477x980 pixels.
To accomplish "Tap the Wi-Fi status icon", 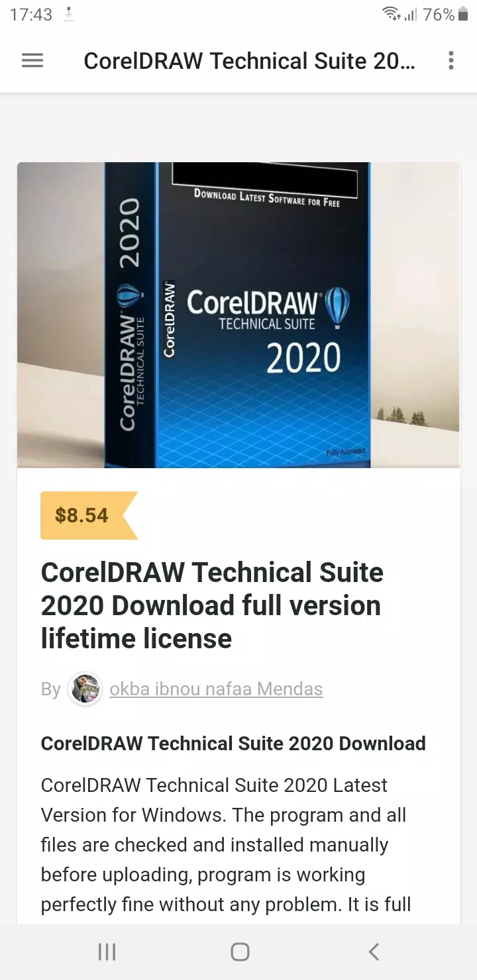I will [392, 14].
